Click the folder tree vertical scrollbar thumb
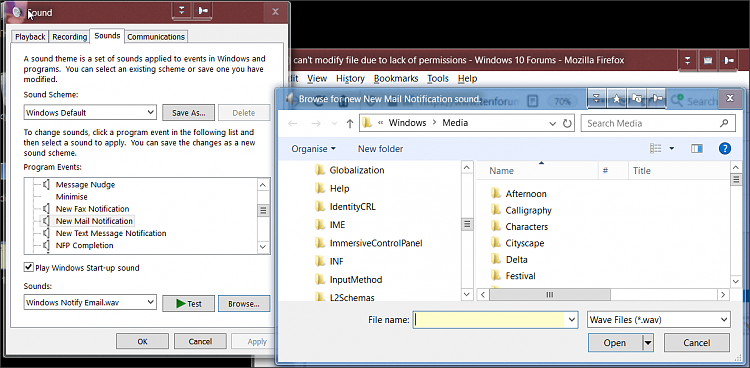750x368 pixels. [x=467, y=224]
